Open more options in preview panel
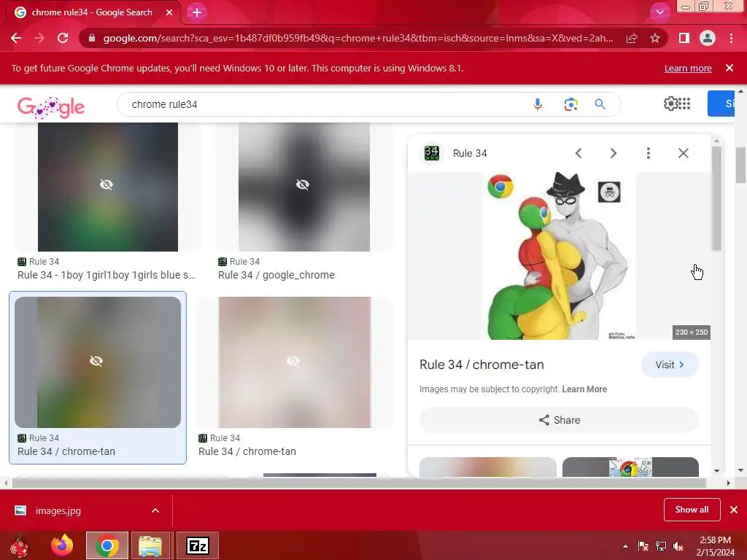The height and width of the screenshot is (560, 747). click(x=649, y=153)
